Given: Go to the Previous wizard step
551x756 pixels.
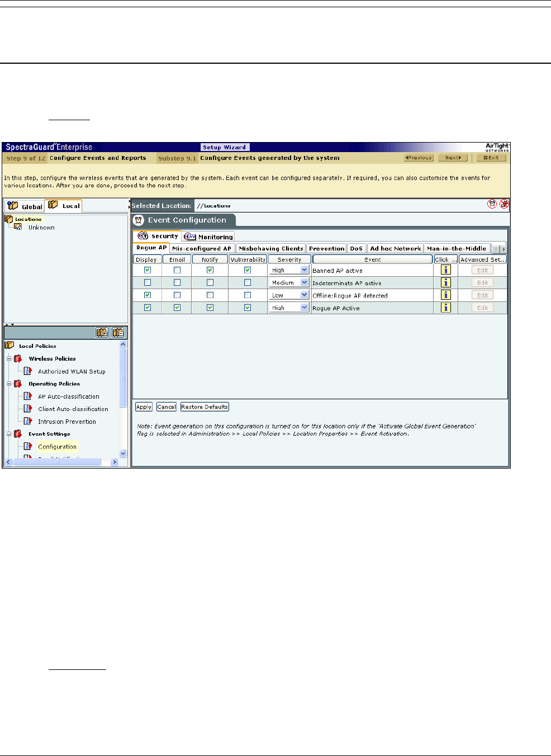Looking at the screenshot, I should click(x=419, y=158).
